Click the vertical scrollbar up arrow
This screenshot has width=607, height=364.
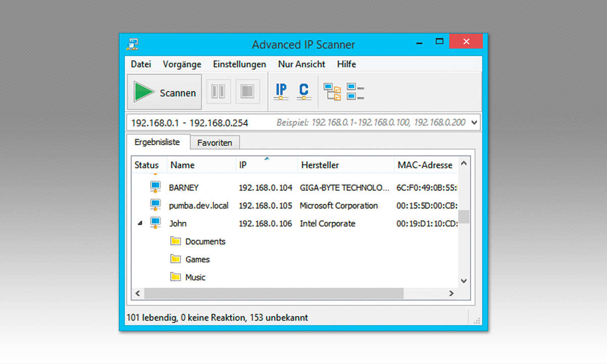[x=464, y=163]
